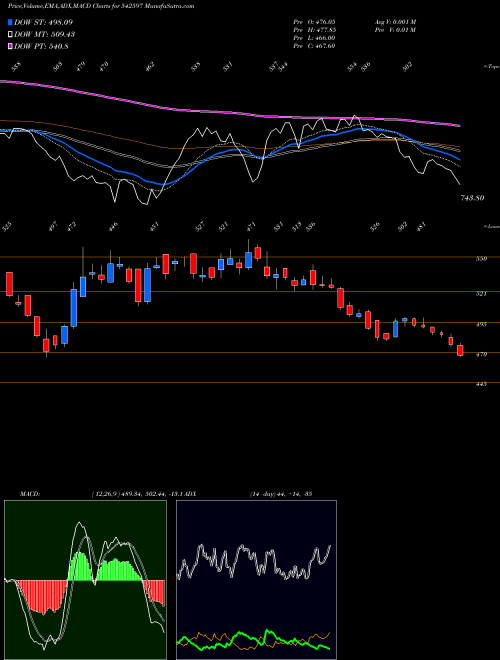Click the white DOW MT legend swatch
Viewport: 500px width, 660px height.
pyautogui.click(x=10, y=35)
